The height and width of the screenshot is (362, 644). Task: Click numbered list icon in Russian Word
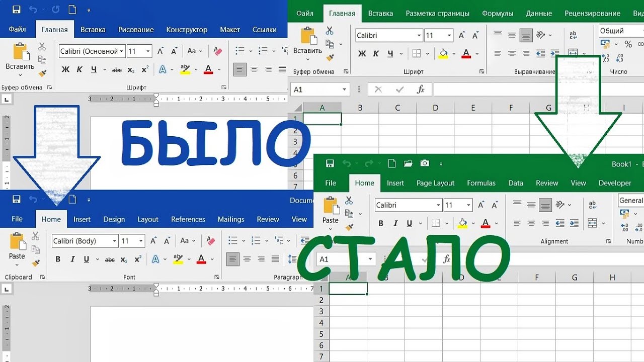[x=263, y=51]
